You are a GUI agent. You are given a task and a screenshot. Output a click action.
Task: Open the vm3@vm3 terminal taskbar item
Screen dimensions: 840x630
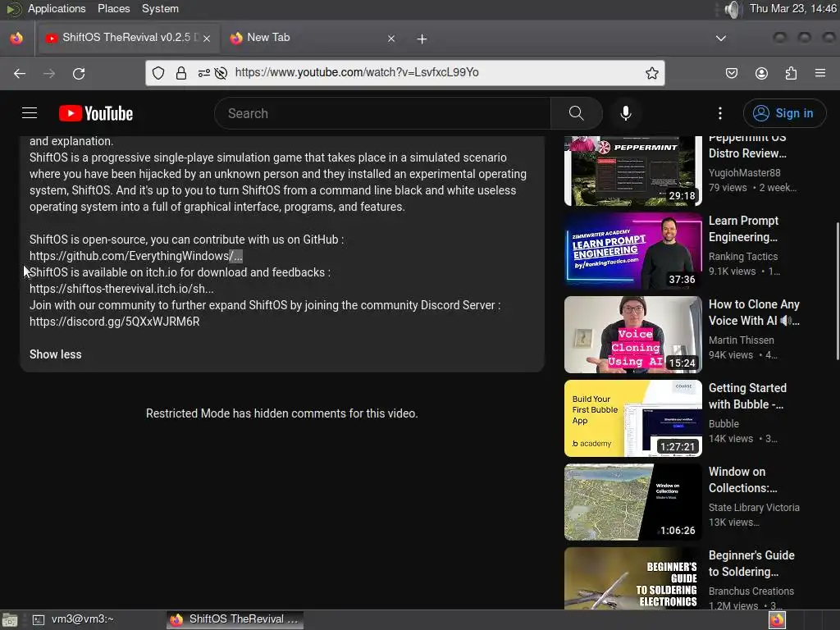[73, 619]
